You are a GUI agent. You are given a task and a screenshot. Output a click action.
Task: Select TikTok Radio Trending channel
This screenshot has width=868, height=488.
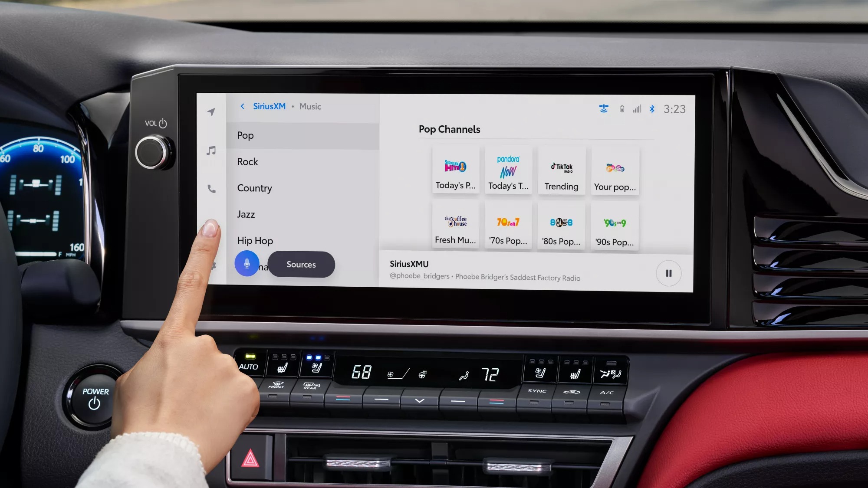click(562, 169)
